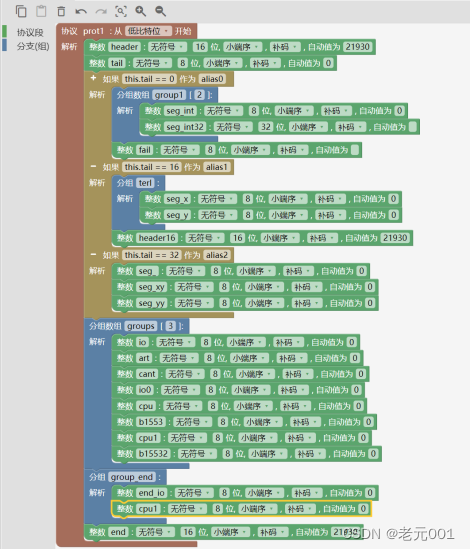Click the redo arrow icon
Image resolution: width=470 pixels, height=550 pixels.
[101, 12]
